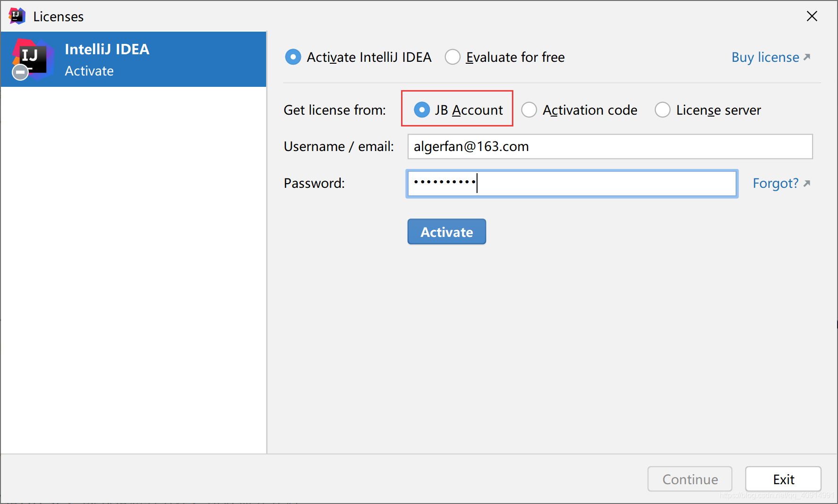Viewport: 838px width, 504px height.
Task: Click the Licenses window title text
Action: (x=59, y=17)
